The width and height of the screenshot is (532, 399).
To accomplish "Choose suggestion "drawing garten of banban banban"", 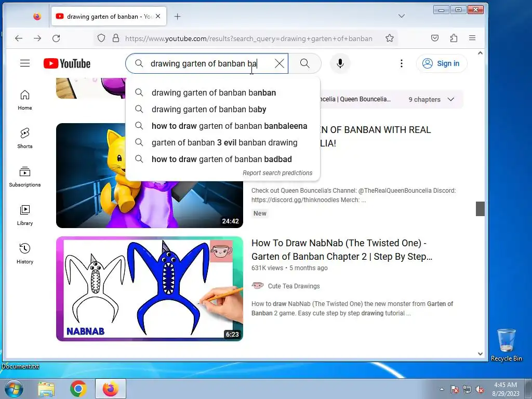I will [222, 92].
